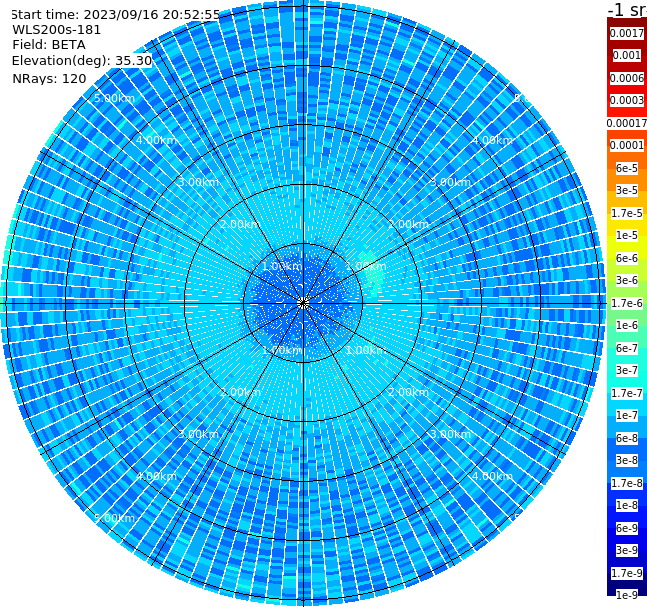Screen dimensions: 647x607
Task: Click the 3e-5 tick label
Action: coord(627,190)
